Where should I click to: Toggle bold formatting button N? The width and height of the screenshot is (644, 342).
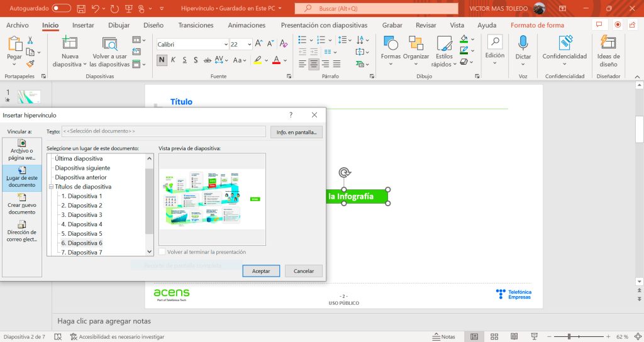point(162,60)
